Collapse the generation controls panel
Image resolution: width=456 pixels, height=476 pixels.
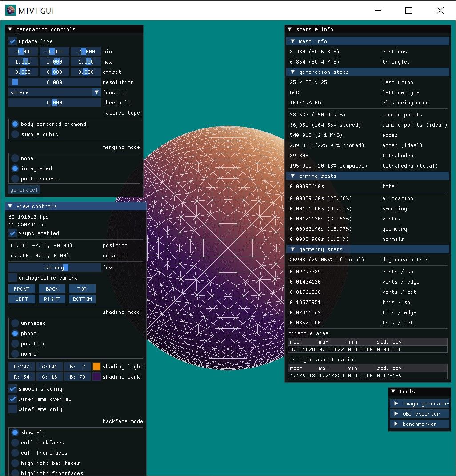[10, 29]
